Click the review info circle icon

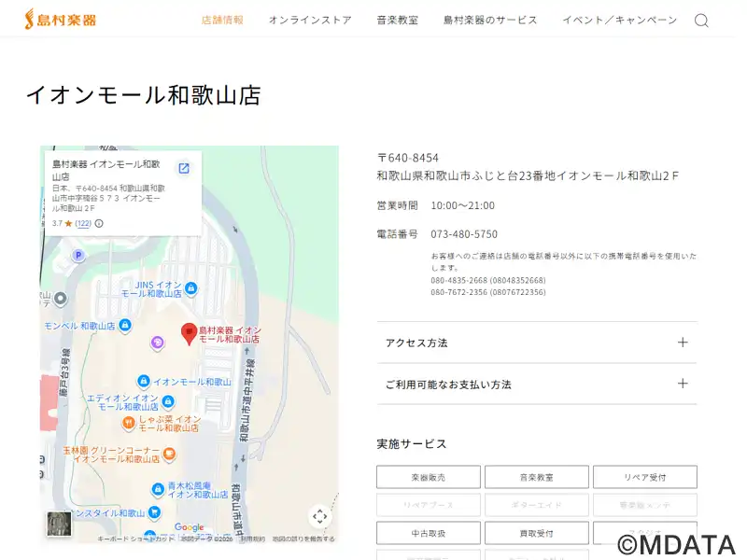99,224
